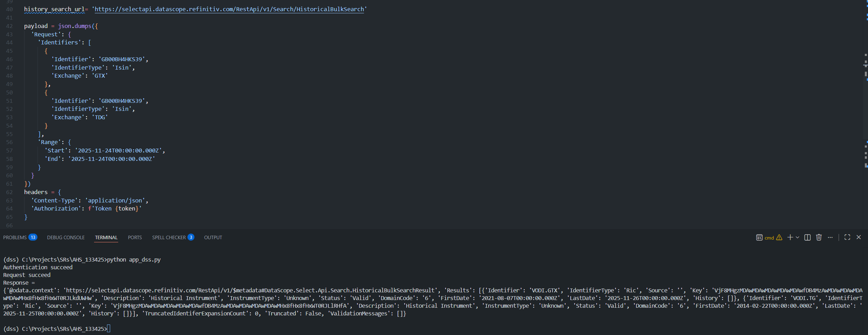The width and height of the screenshot is (868, 335).
Task: Kill the terminal with the trash icon
Action: pyautogui.click(x=819, y=237)
